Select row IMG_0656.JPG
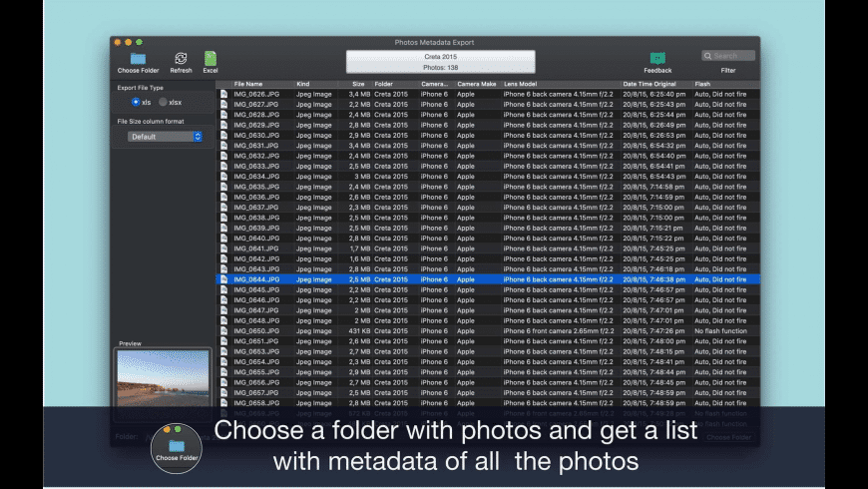This screenshot has width=868, height=489. pyautogui.click(x=488, y=382)
